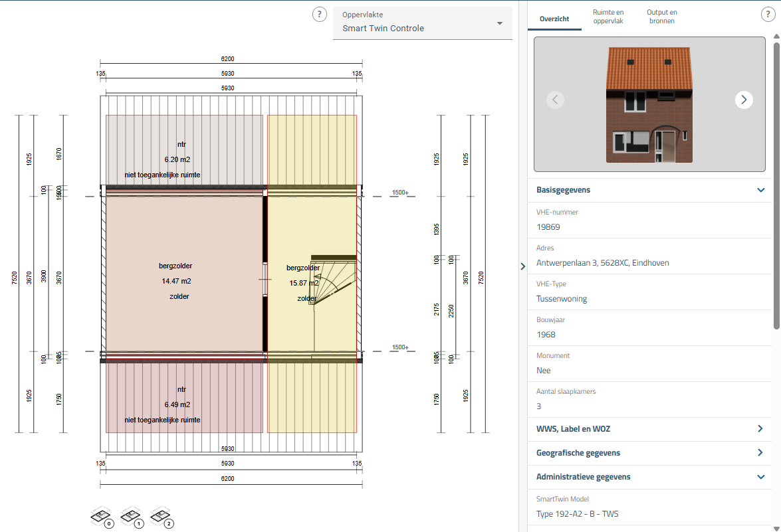Show next house image with right arrow

click(744, 100)
